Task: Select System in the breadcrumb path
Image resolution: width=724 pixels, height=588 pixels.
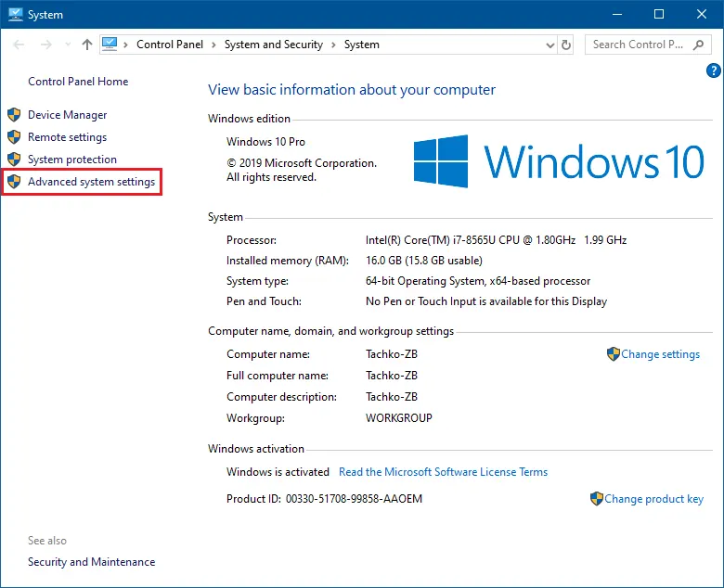Action: click(x=362, y=45)
